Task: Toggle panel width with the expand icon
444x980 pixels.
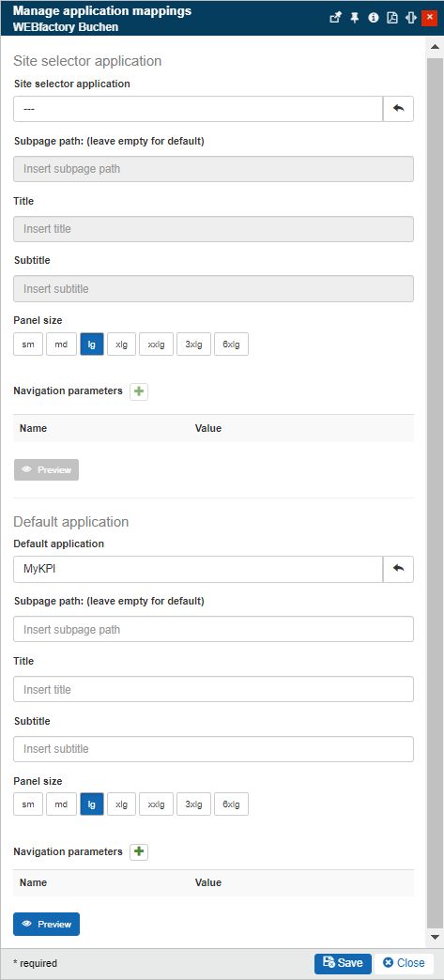Action: coord(411,18)
